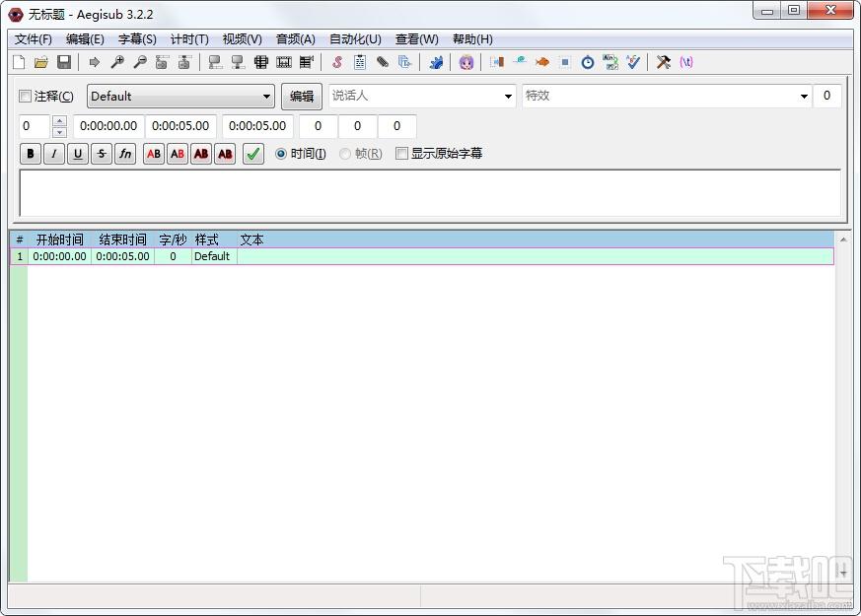
Task: Increase layer number with up spinner
Action: click(x=59, y=120)
